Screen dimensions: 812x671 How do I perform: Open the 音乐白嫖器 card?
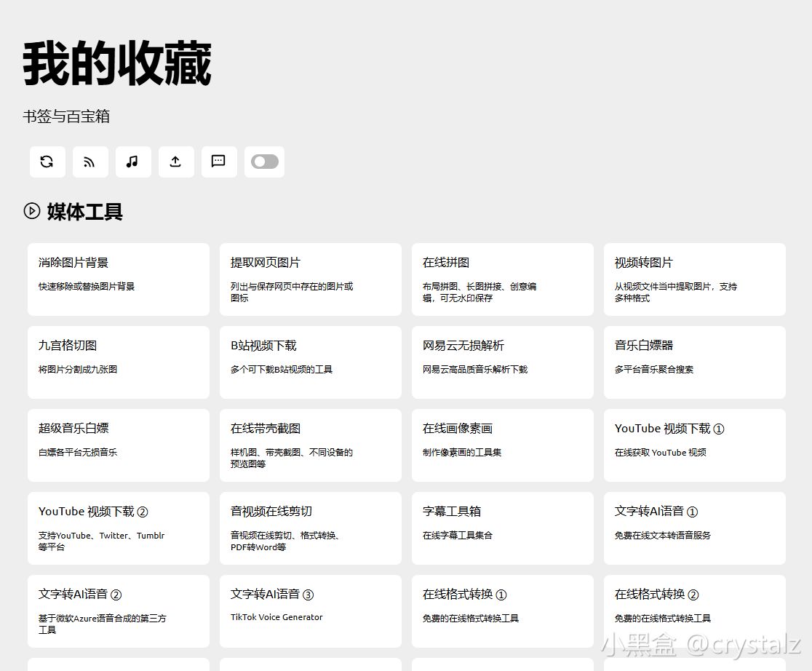click(695, 362)
